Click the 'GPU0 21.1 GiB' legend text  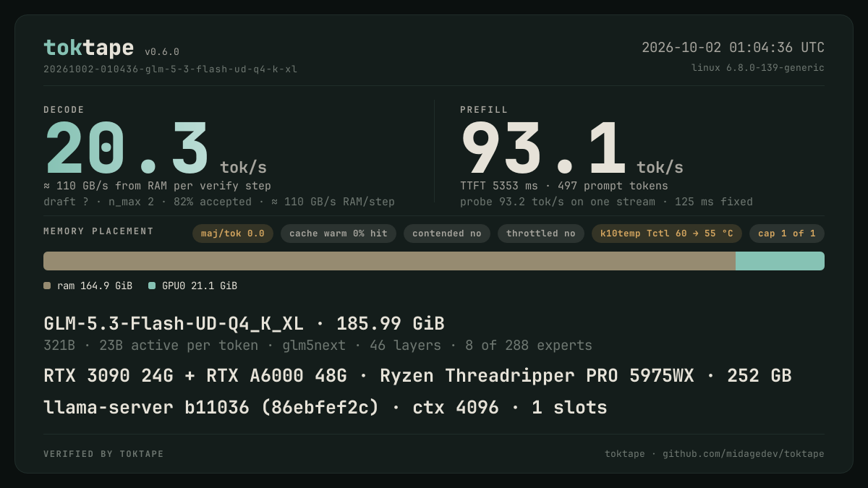pyautogui.click(x=200, y=286)
